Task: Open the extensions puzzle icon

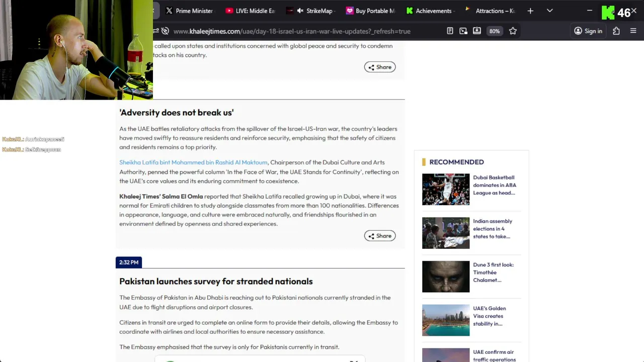Action: (616, 31)
